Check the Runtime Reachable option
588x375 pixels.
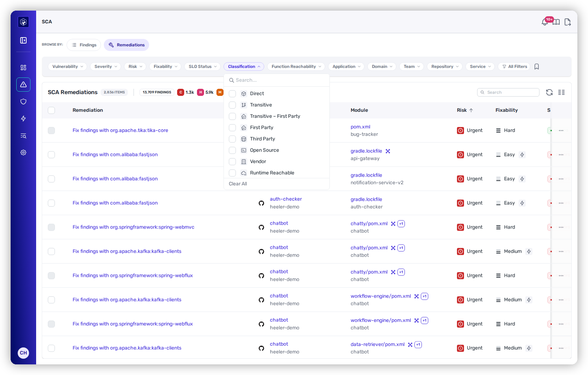tap(232, 173)
